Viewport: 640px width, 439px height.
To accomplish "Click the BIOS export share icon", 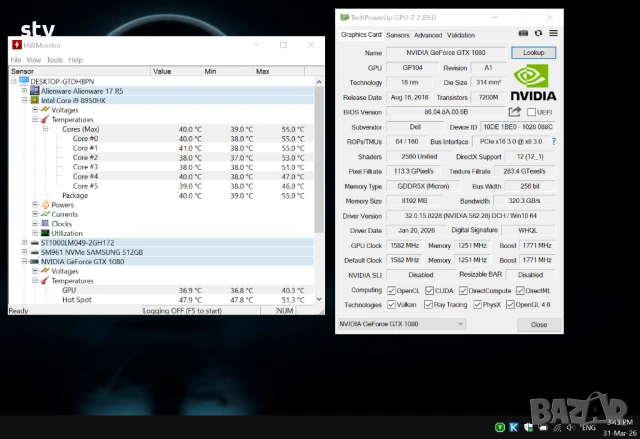I will tap(515, 113).
